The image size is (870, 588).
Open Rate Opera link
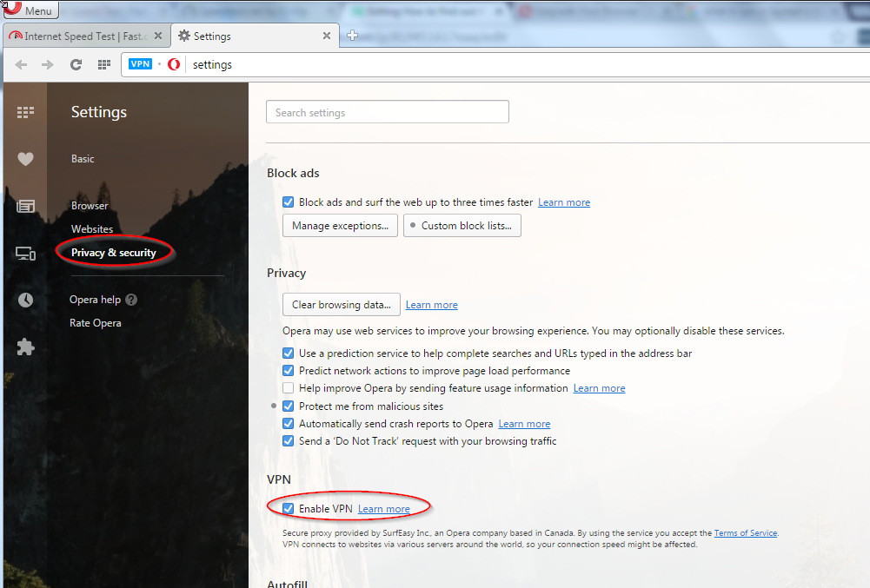[95, 323]
